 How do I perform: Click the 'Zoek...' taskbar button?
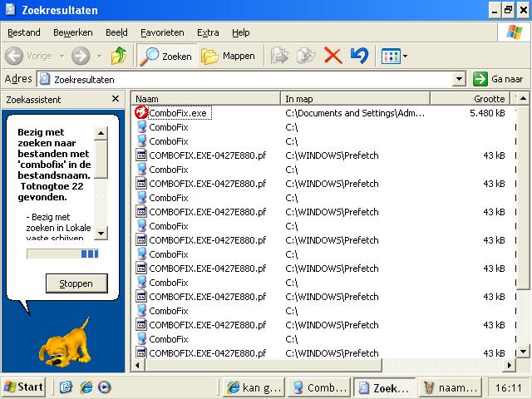click(x=385, y=387)
